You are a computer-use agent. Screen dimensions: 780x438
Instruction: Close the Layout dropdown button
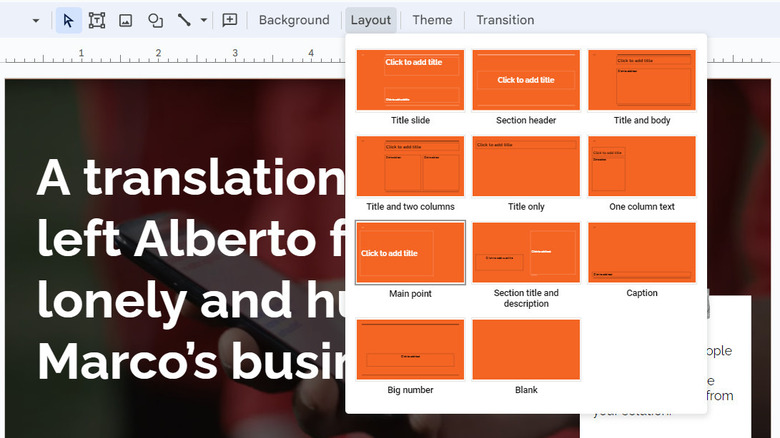point(371,20)
